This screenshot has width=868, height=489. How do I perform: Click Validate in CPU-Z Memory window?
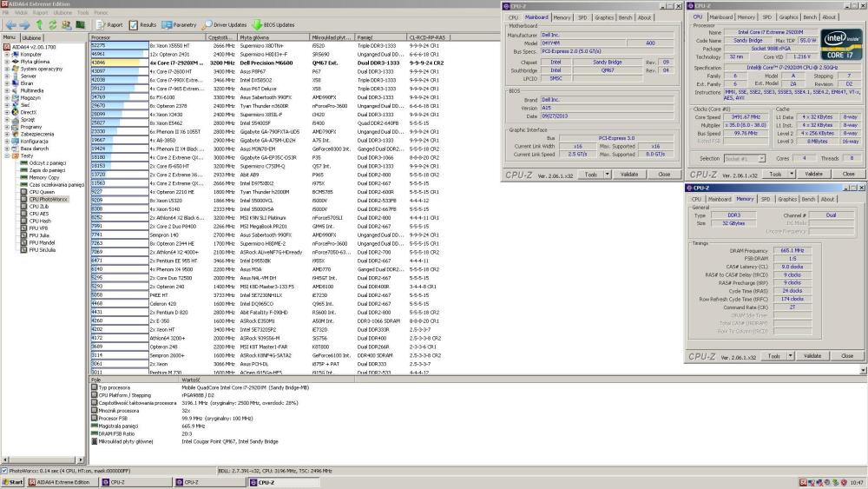click(x=812, y=356)
